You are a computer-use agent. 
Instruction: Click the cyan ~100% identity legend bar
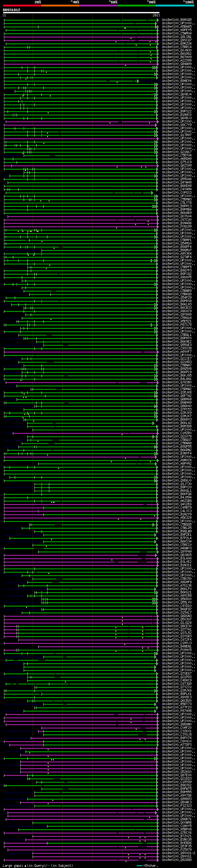(175, 6)
